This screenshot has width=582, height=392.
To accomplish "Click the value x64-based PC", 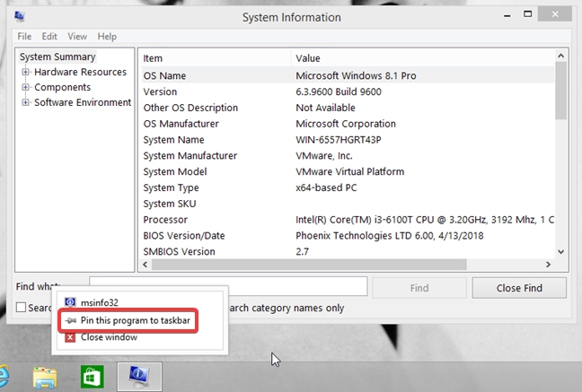I will [x=326, y=187].
